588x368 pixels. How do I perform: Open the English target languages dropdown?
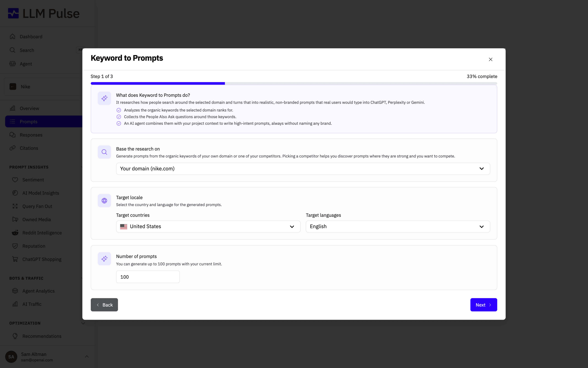click(398, 227)
